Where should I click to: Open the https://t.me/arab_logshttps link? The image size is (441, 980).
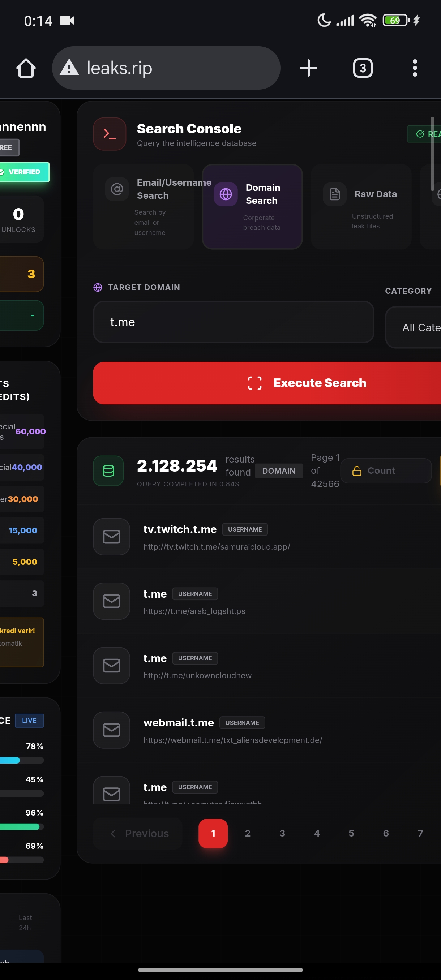point(194,611)
